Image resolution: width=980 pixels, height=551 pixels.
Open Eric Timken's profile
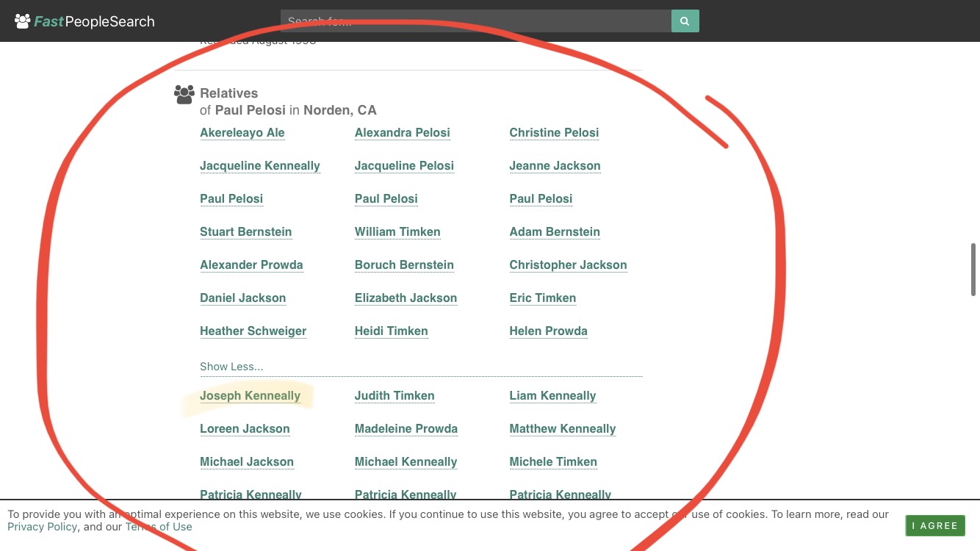pyautogui.click(x=543, y=298)
